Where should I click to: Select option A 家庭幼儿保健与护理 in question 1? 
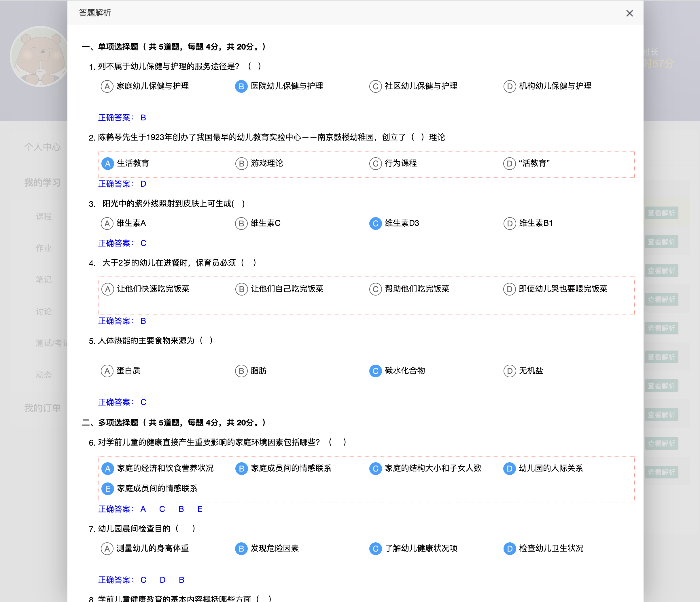pos(107,86)
